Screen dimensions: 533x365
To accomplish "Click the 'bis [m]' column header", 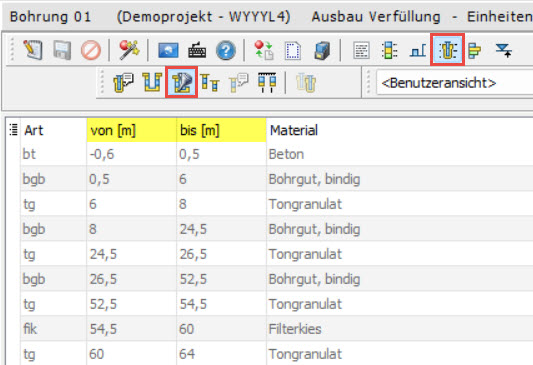I will click(x=222, y=130).
